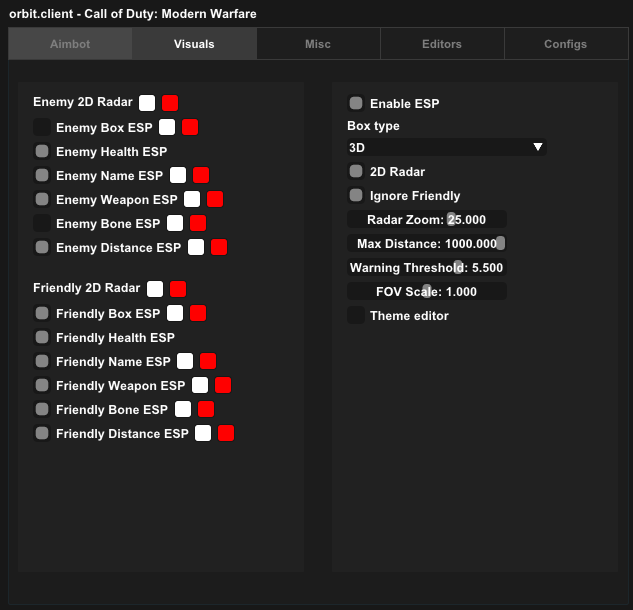Screen dimensions: 633x610
Task: Open the white swatch beside Enemy 2D Radar
Action: coord(147,103)
